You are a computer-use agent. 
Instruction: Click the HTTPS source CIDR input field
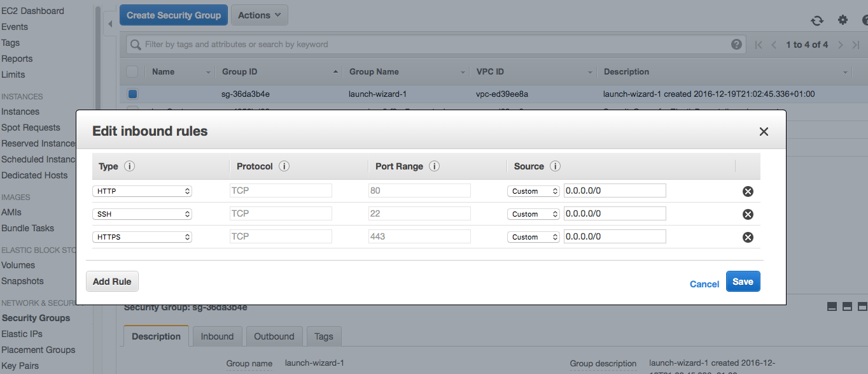614,237
